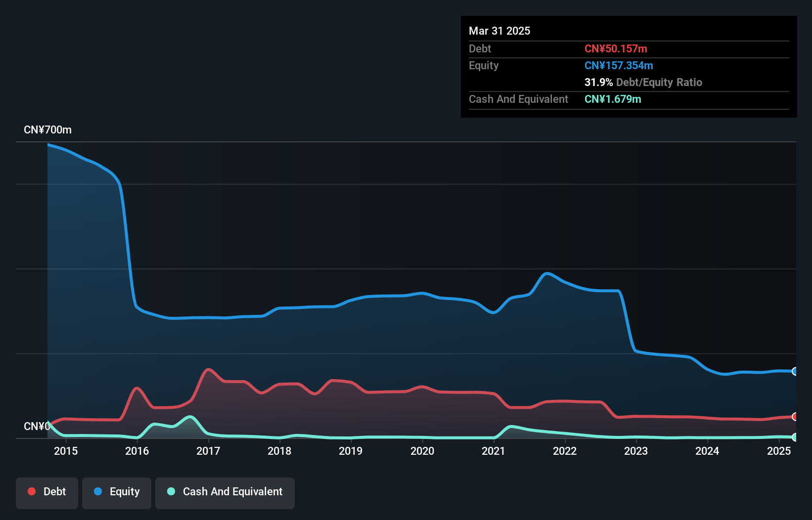Click the 2024 axis label

[x=707, y=451]
